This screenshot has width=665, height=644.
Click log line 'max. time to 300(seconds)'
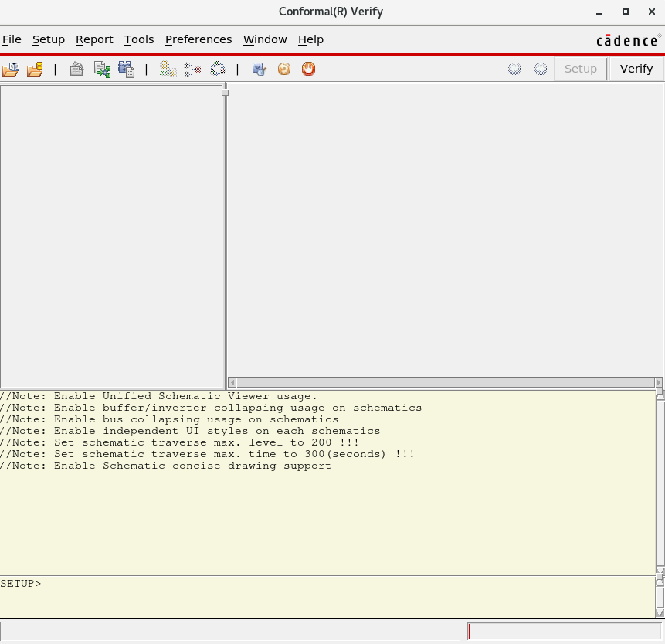tap(208, 453)
